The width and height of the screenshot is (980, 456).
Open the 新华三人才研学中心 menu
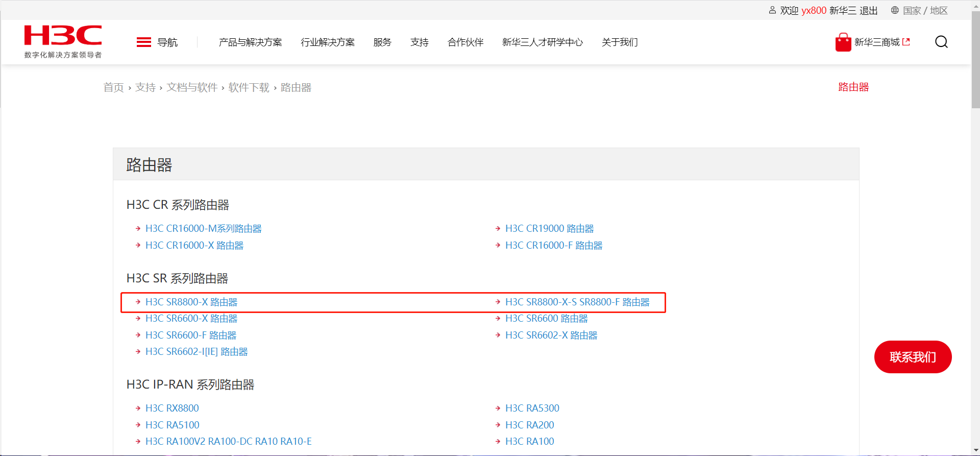click(x=543, y=42)
